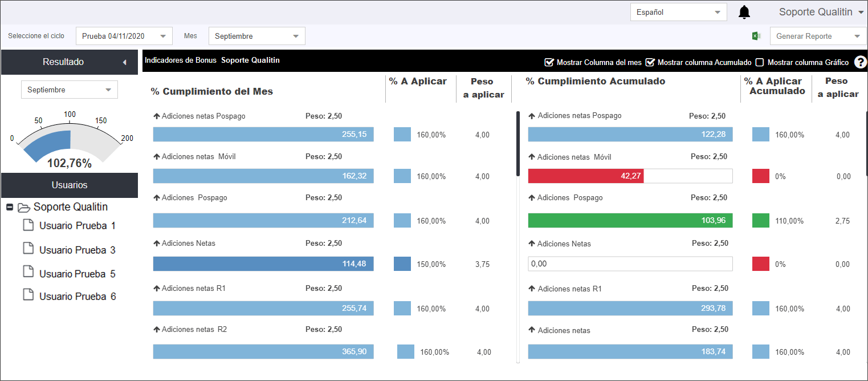Click the red Adiciones netas Móvil bar

click(586, 176)
